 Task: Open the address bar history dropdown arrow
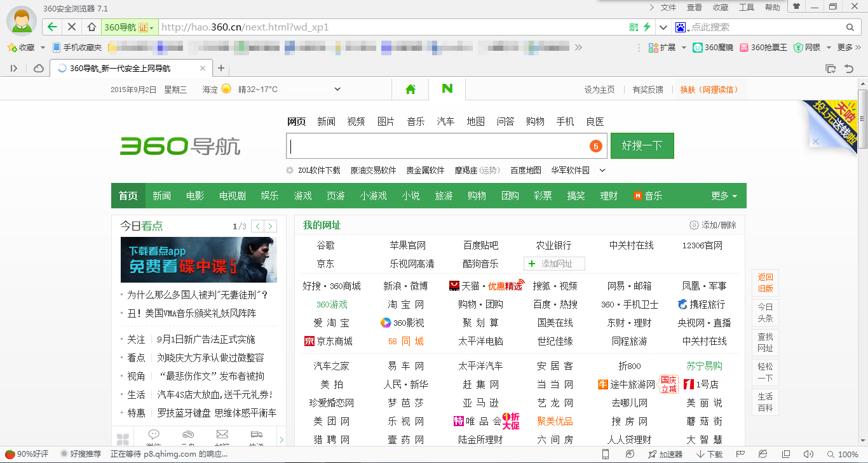pyautogui.click(x=663, y=27)
